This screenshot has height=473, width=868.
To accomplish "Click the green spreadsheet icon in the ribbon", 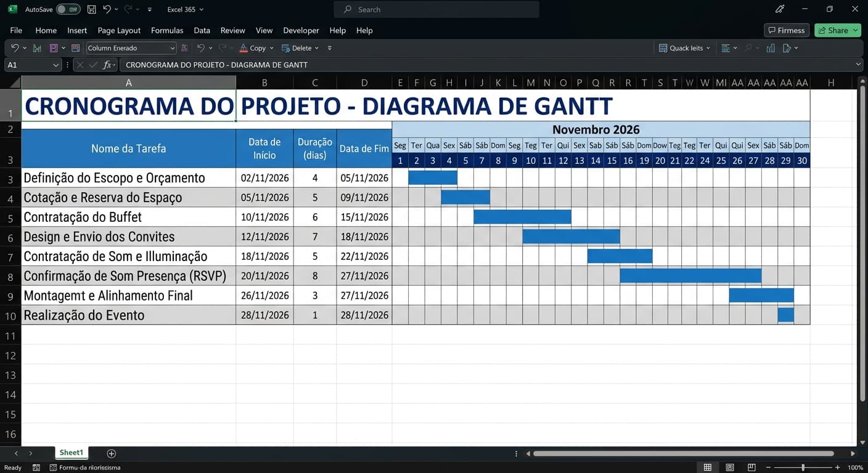I will click(x=37, y=48).
